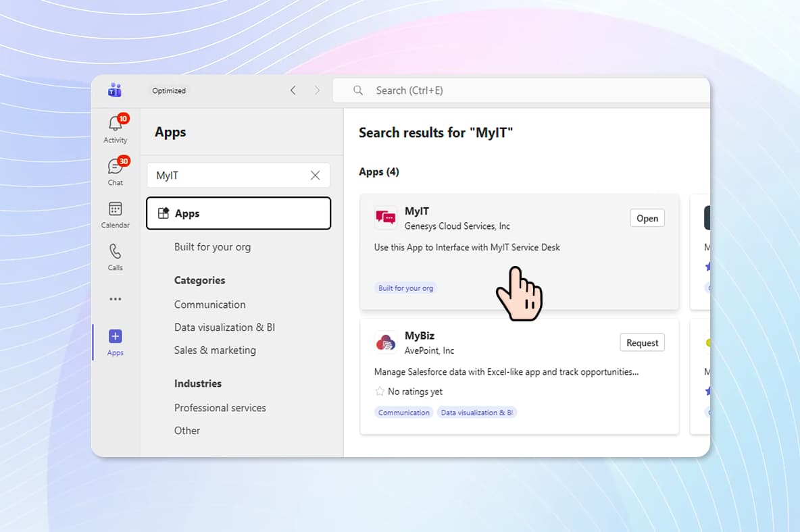The height and width of the screenshot is (532, 800).
Task: Clear the MyIT search text
Action: [x=316, y=176]
